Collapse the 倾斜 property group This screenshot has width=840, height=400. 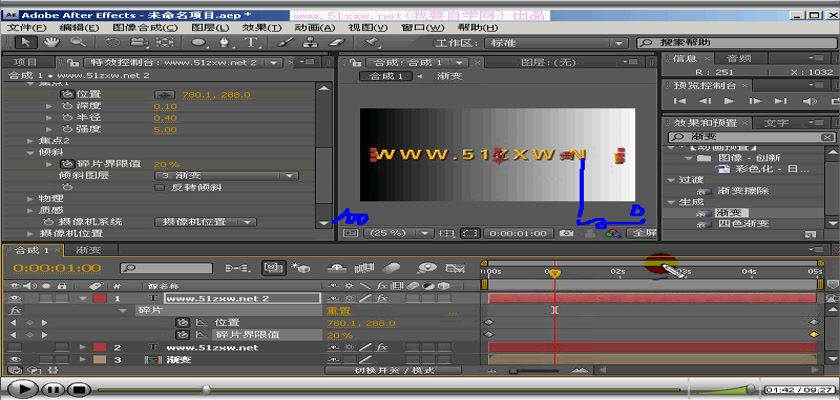[x=30, y=153]
